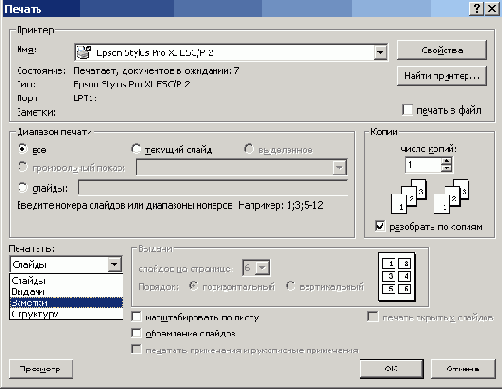Click the 'Найти принтер...' button
Screen dimensions: 502x389
pyautogui.click(x=442, y=76)
